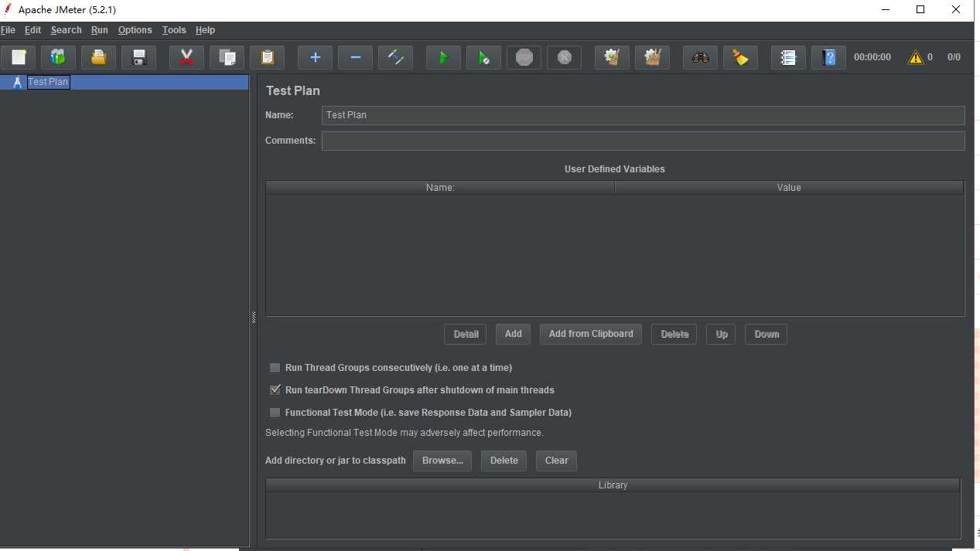Click the 0/0 thread count indicator
The image size is (980, 551).
(954, 57)
